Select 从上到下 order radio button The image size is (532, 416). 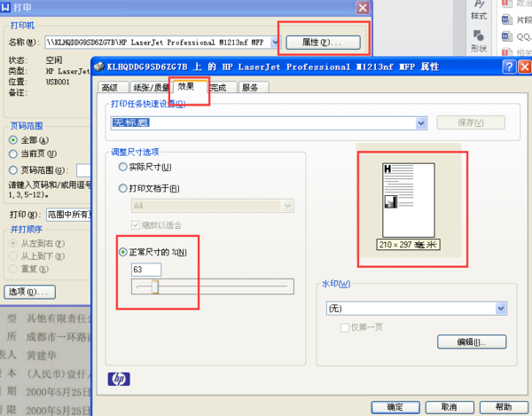(13, 256)
